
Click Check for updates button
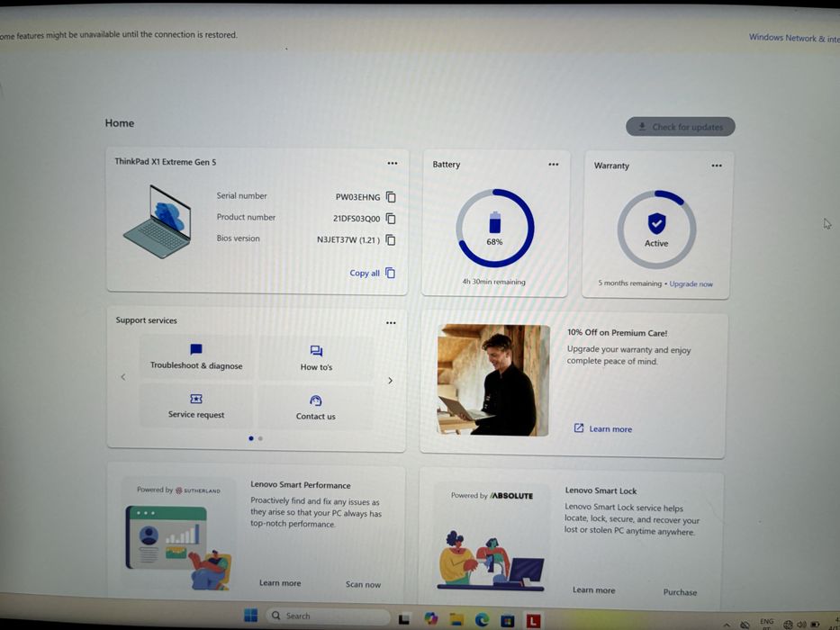pyautogui.click(x=681, y=127)
